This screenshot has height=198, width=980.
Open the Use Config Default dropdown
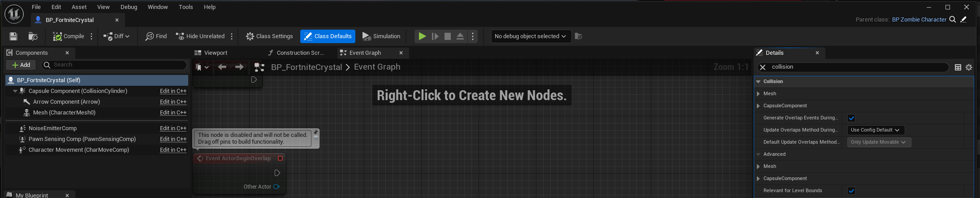coord(876,130)
